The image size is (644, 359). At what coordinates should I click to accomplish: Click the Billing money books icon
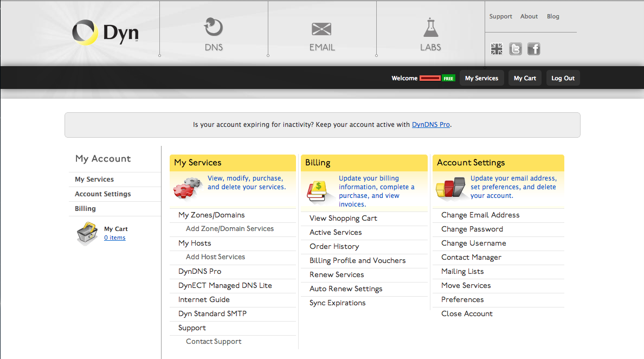(x=318, y=191)
